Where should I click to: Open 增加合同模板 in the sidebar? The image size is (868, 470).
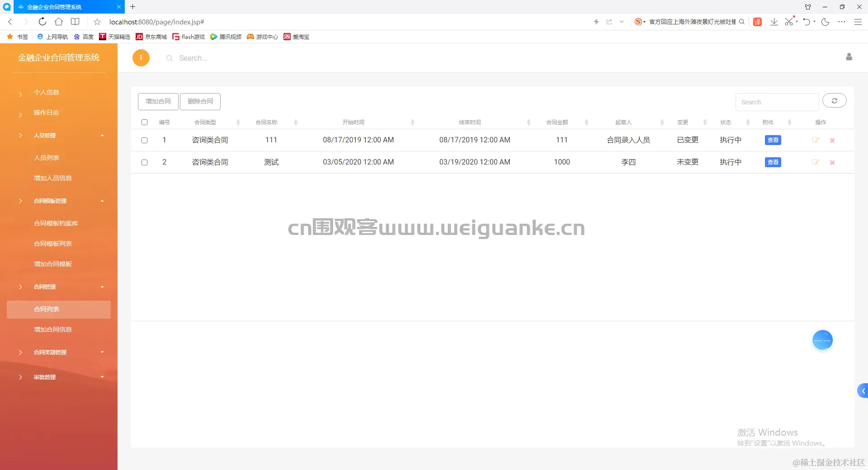pyautogui.click(x=52, y=264)
